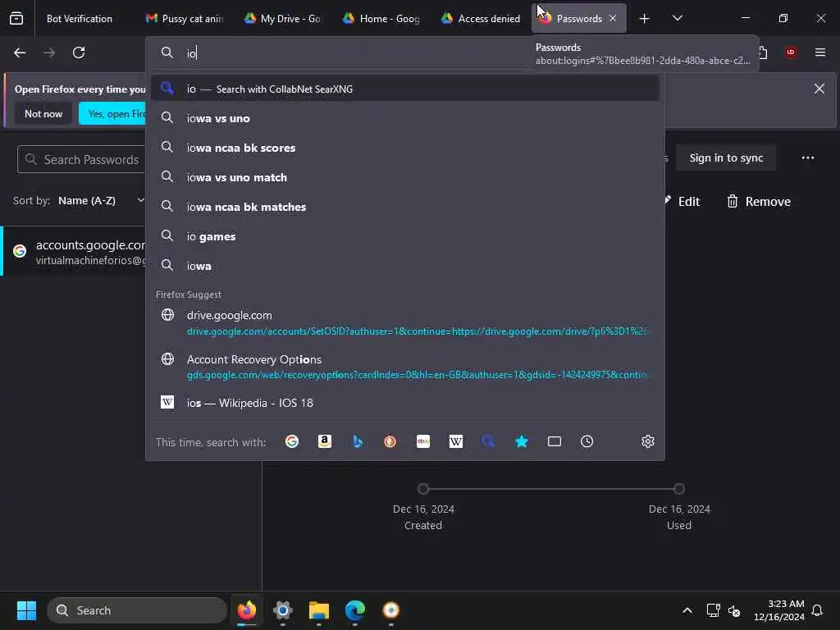The image size is (840, 630).
Task: Open ios Wikipedia IOS 18 suggestion
Action: 405,403
